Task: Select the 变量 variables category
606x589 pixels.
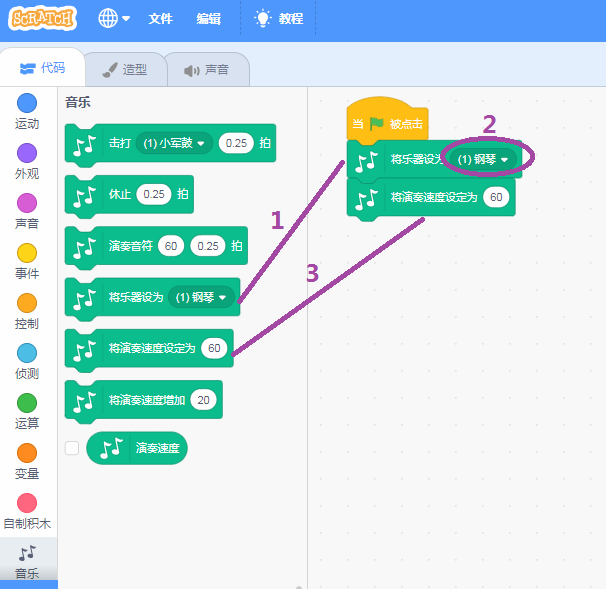Action: (27, 453)
